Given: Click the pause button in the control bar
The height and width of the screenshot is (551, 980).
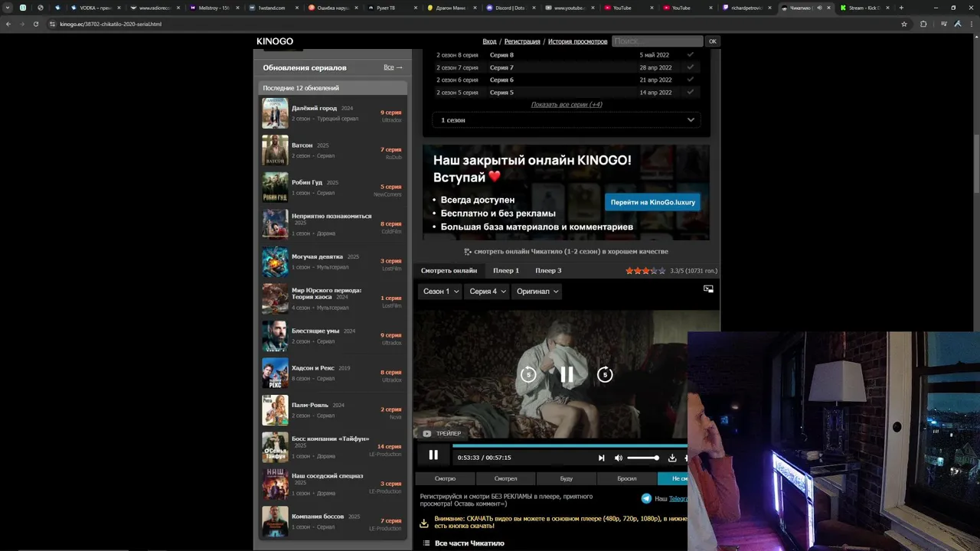Looking at the screenshot, I should (x=433, y=455).
